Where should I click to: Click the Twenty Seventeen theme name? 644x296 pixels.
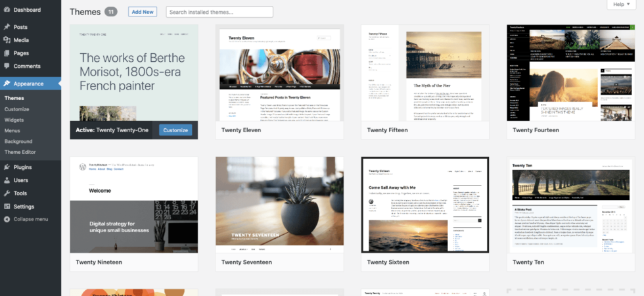point(246,262)
